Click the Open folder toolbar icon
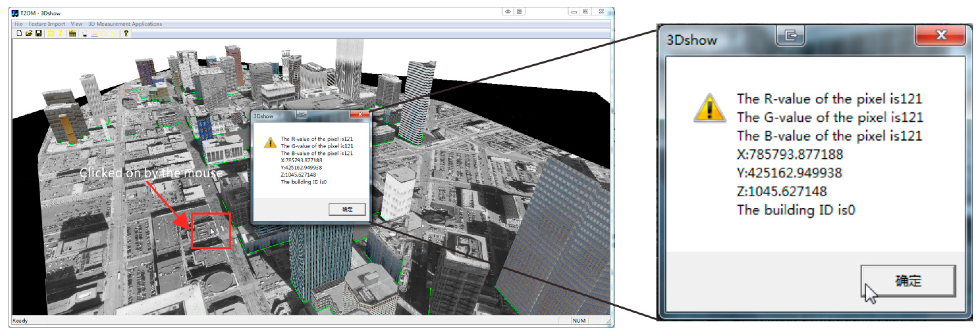This screenshot has width=980, height=334. point(29,33)
